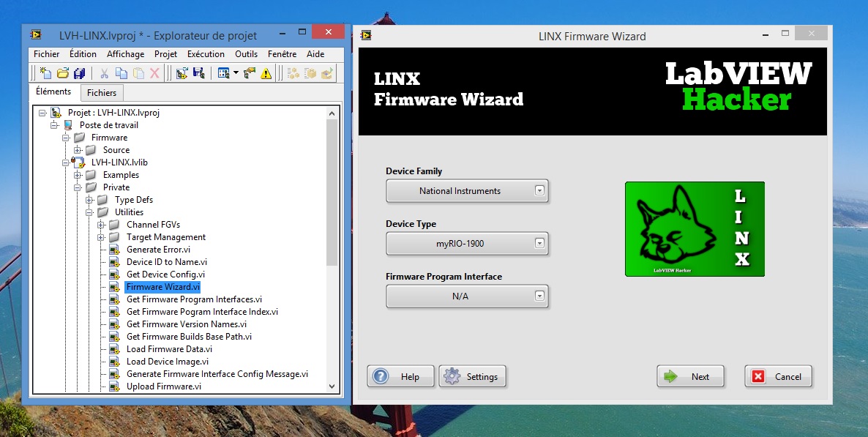This screenshot has width=868, height=437.
Task: Click the Save project icon
Action: (199, 72)
